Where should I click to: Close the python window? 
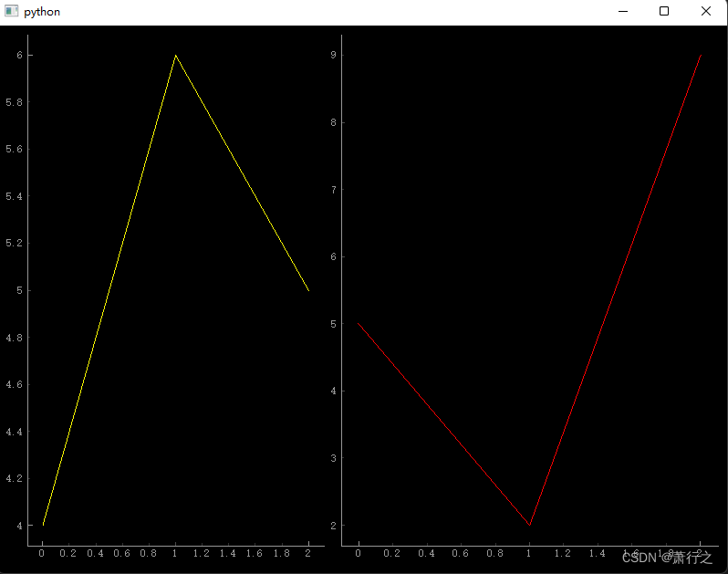[706, 11]
